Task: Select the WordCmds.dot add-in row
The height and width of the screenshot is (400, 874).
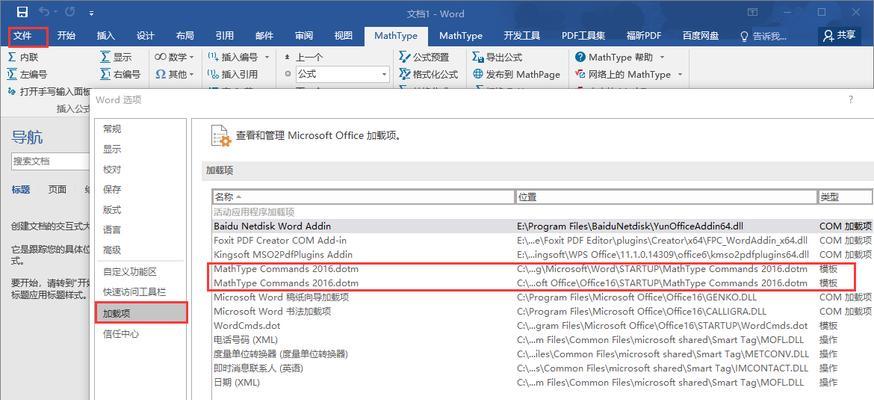Action: point(542,325)
